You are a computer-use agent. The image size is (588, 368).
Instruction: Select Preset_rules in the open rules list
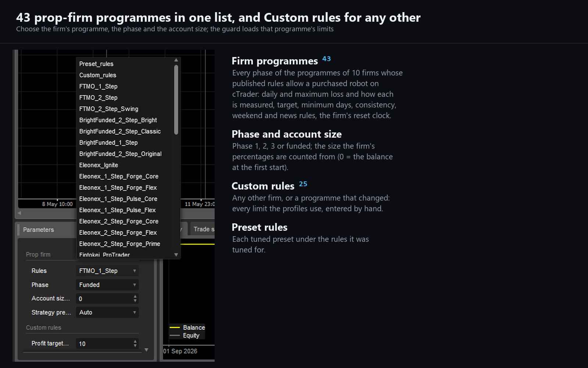[125, 64]
